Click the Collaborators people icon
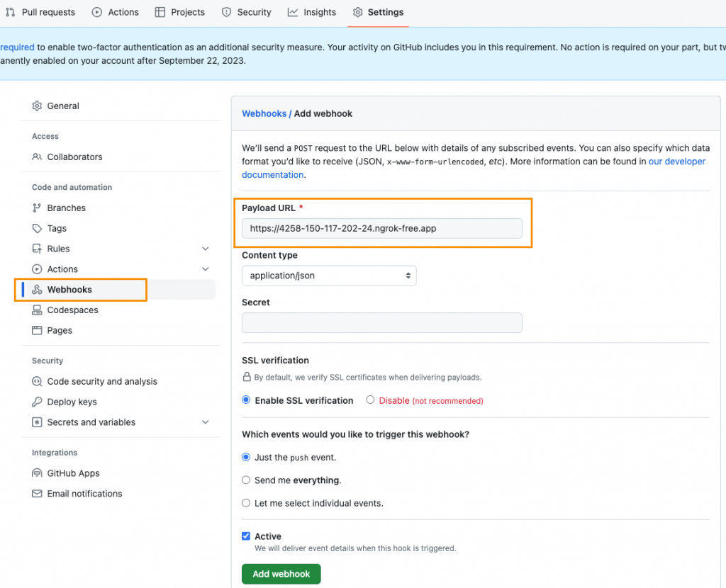Viewport: 726px width, 588px height. pyautogui.click(x=37, y=157)
